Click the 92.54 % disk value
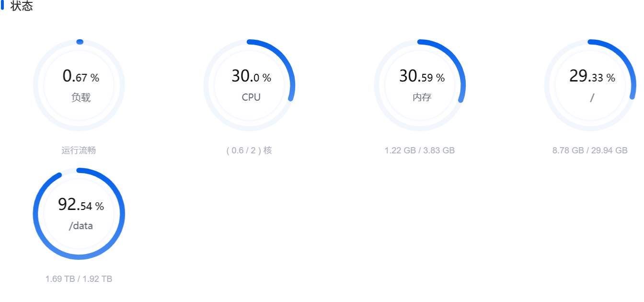644x302 pixels. (x=81, y=205)
